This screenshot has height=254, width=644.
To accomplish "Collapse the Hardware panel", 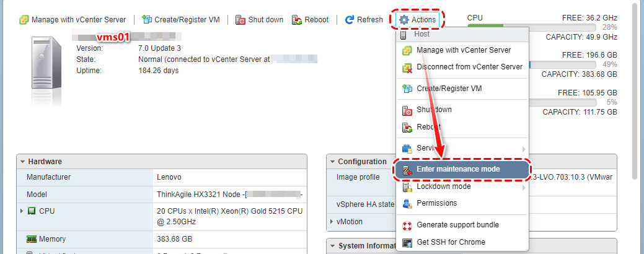I will (23, 162).
